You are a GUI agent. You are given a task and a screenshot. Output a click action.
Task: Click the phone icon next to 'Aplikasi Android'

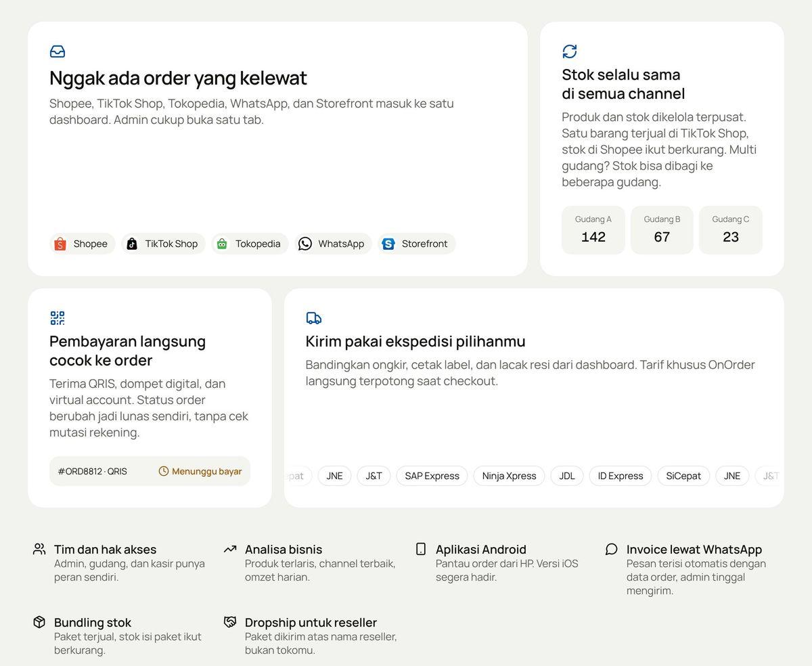click(x=421, y=549)
